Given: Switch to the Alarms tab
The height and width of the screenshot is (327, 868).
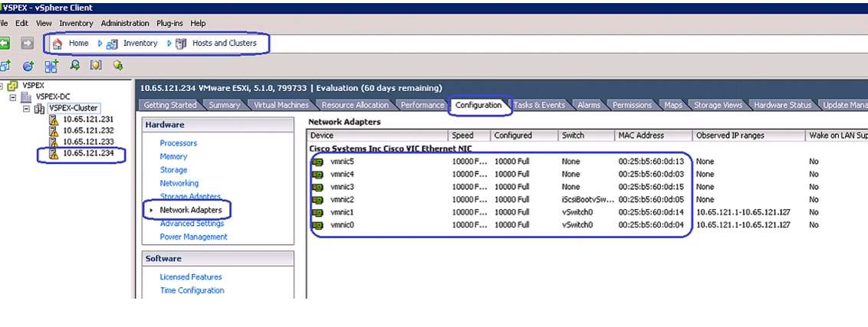Looking at the screenshot, I should click(x=588, y=105).
